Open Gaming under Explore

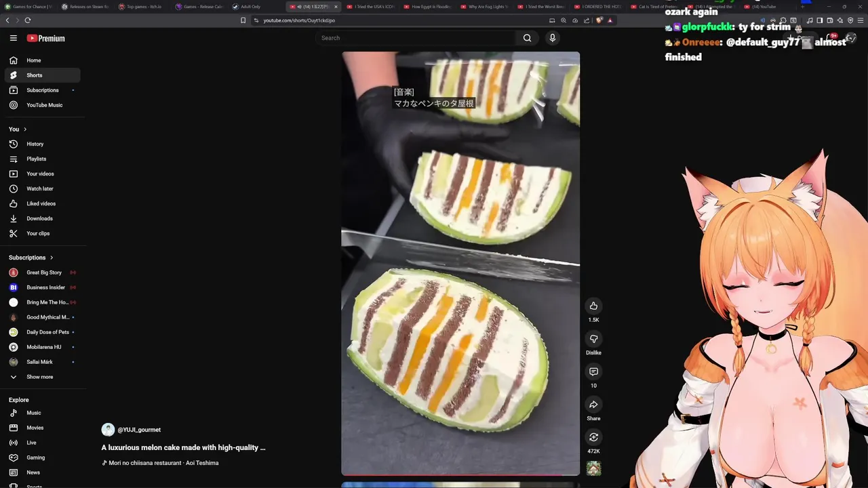pos(42,457)
